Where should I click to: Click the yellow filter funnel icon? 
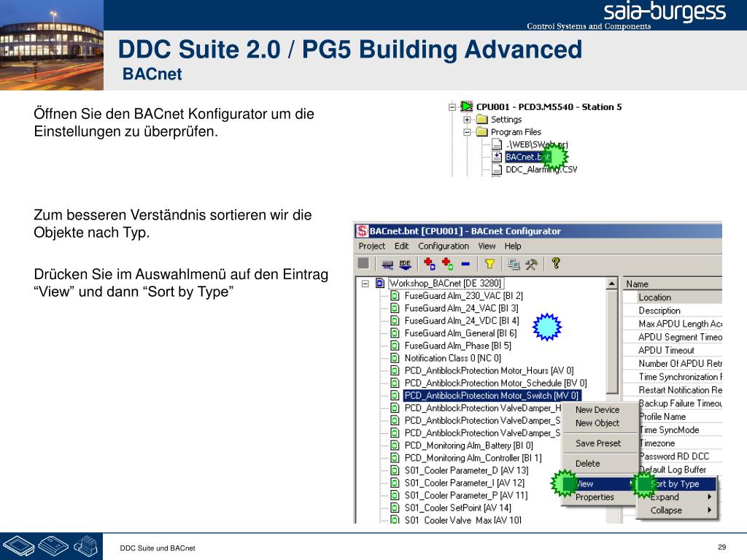(489, 263)
